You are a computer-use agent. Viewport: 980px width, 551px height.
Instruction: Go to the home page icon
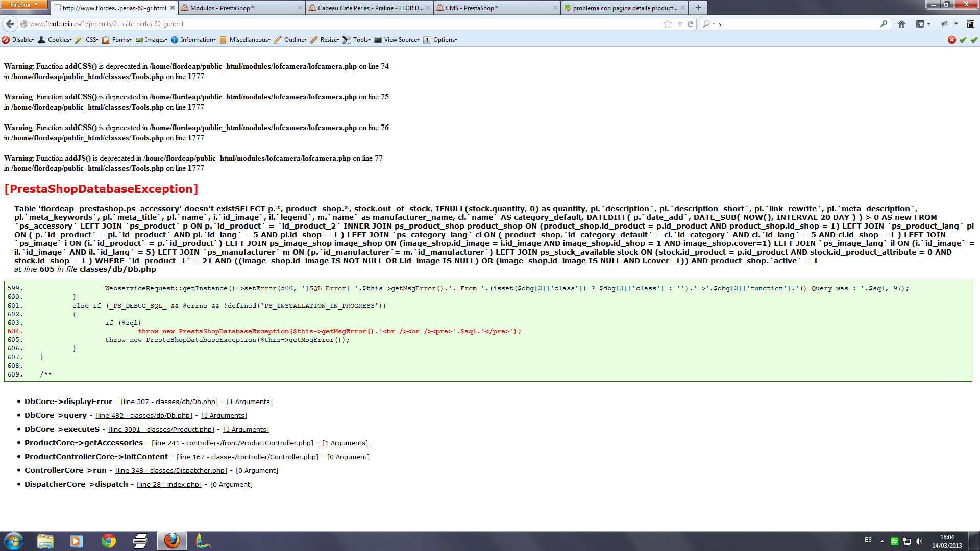902,24
